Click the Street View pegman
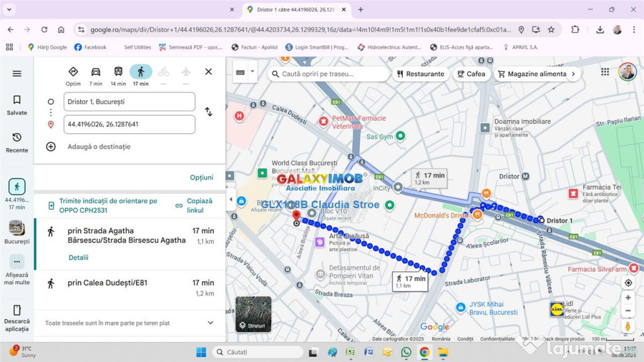 pos(628,326)
